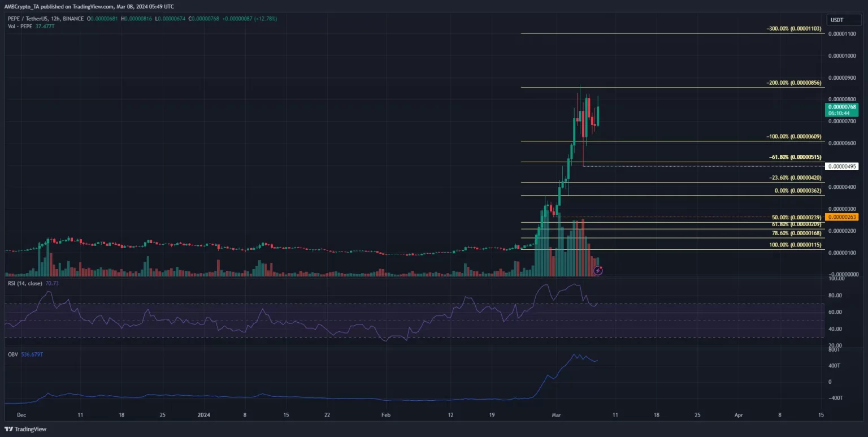This screenshot has height=437, width=868.
Task: Click the green current price tag 0.00000768
Action: 841,107
